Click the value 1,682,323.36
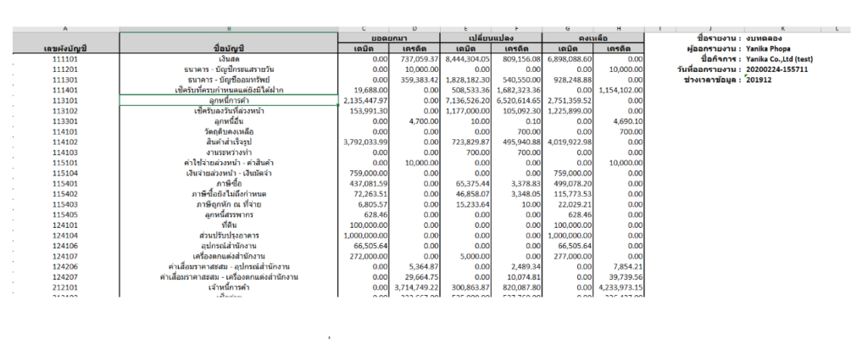The image size is (868, 339). (518, 90)
